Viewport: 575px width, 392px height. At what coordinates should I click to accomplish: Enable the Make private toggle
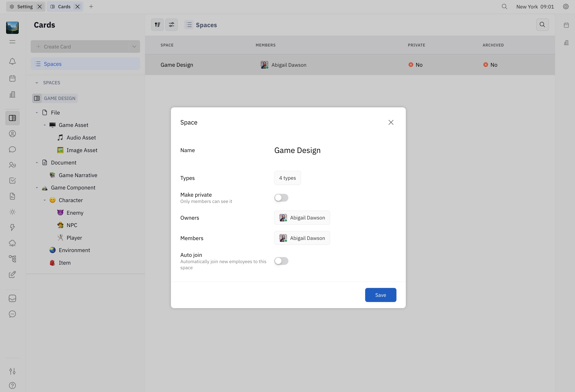[x=281, y=198]
